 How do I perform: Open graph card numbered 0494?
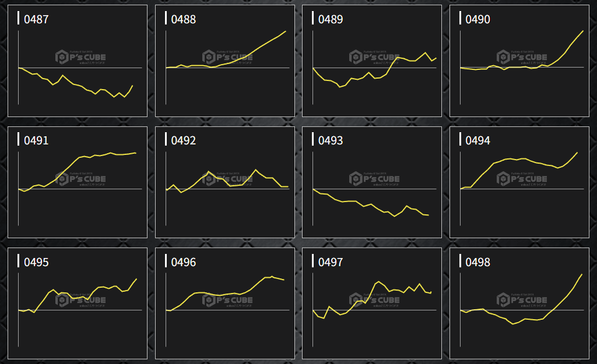519,182
